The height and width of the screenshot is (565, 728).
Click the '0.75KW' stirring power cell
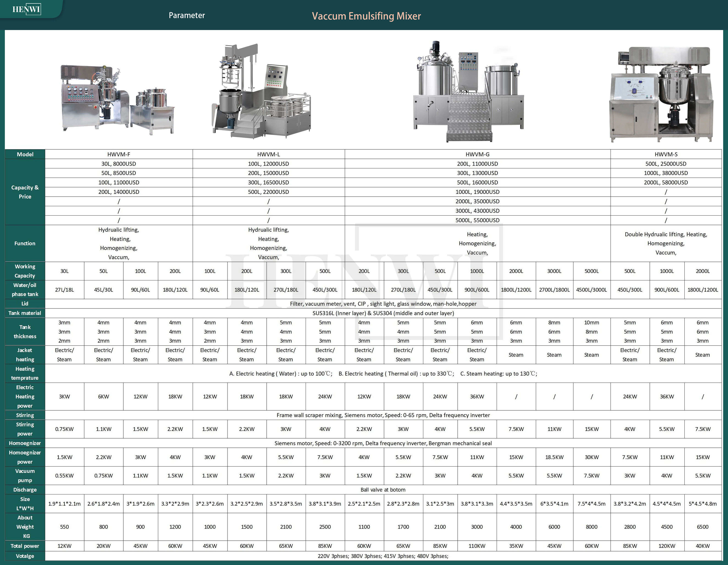(65, 429)
